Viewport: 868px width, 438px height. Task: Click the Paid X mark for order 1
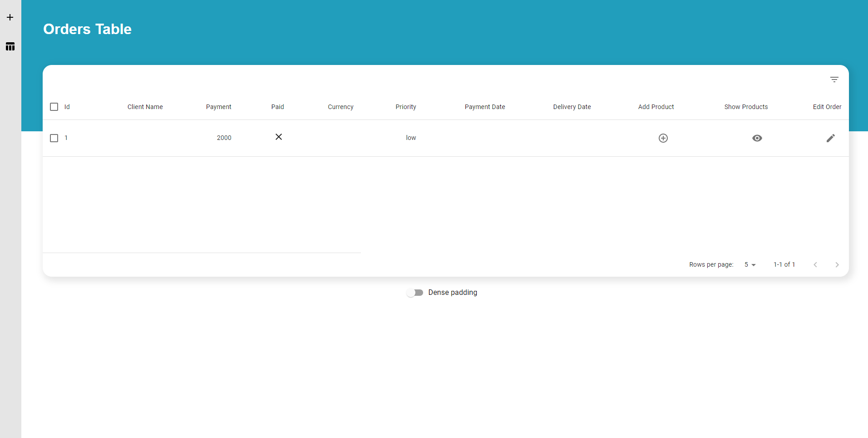(279, 137)
